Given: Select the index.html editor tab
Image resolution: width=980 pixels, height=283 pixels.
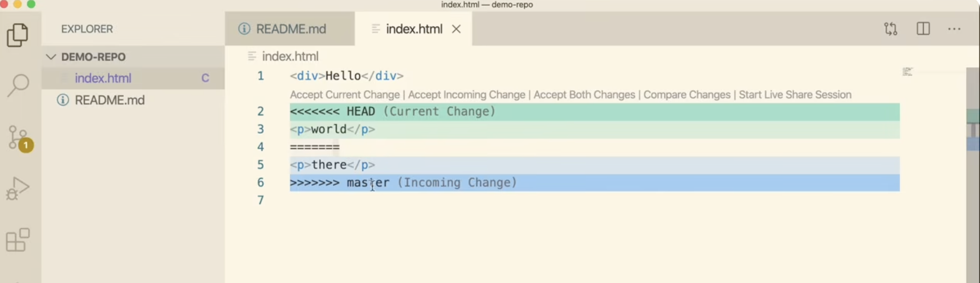Looking at the screenshot, I should (414, 29).
